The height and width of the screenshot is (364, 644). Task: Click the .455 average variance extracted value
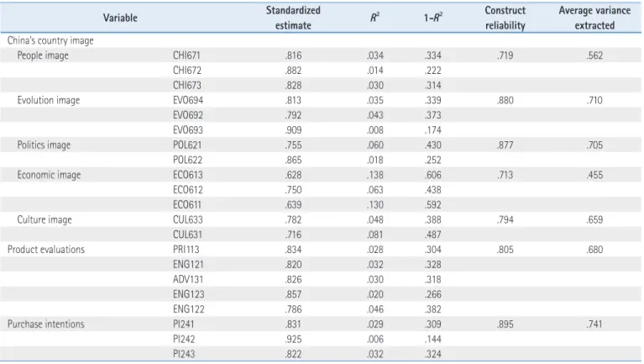(x=594, y=175)
